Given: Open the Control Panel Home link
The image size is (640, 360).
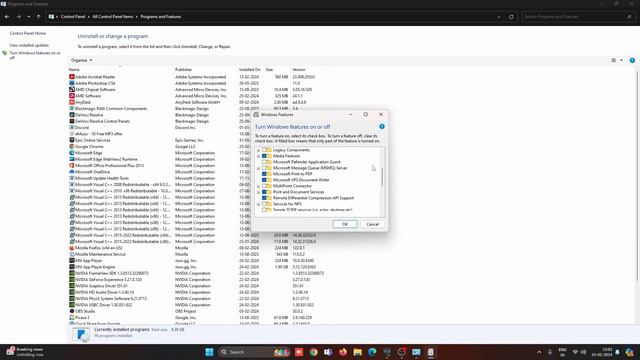Looking at the screenshot, I should 28,33.
